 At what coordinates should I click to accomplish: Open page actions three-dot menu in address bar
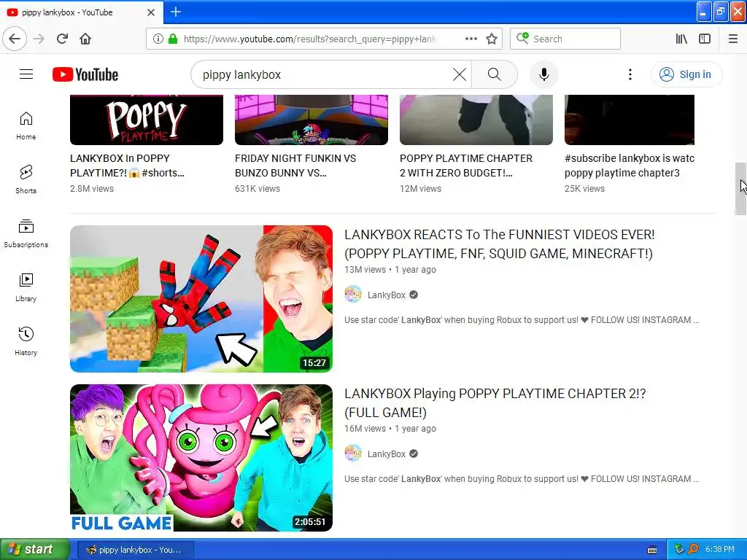[471, 39]
